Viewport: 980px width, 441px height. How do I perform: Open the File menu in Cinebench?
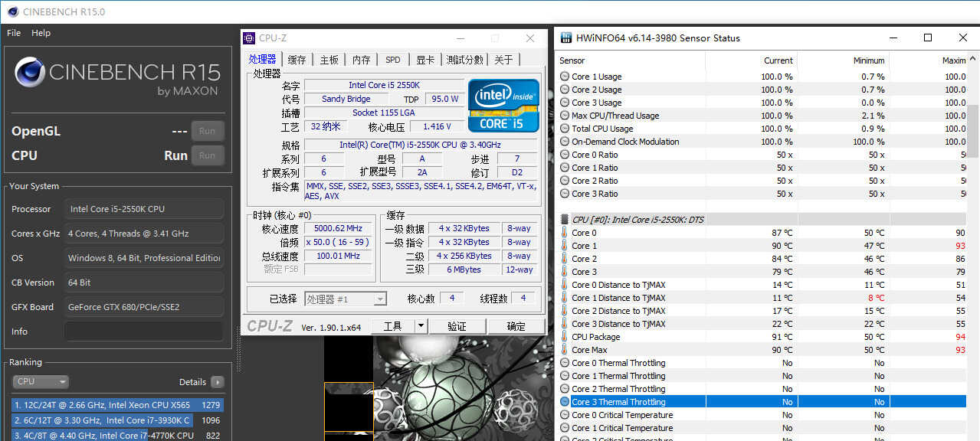(x=14, y=33)
